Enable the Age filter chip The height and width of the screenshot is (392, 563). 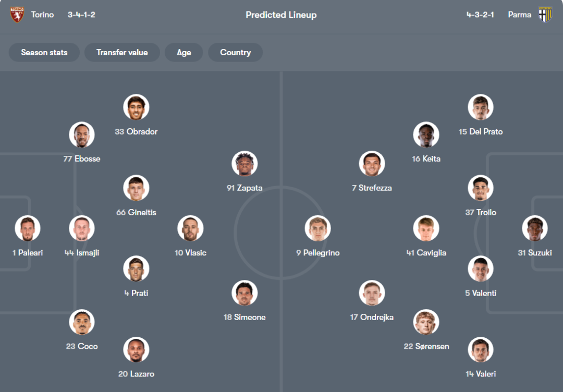coord(183,52)
